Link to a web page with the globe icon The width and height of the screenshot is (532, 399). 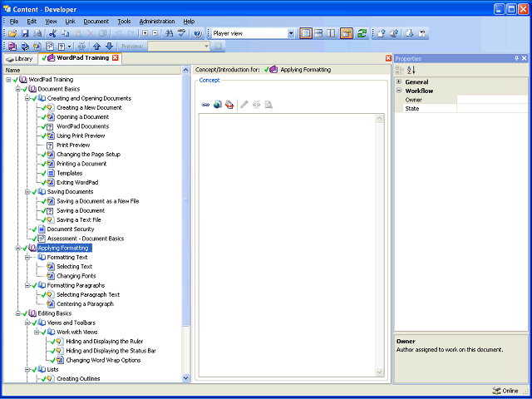(x=218, y=105)
